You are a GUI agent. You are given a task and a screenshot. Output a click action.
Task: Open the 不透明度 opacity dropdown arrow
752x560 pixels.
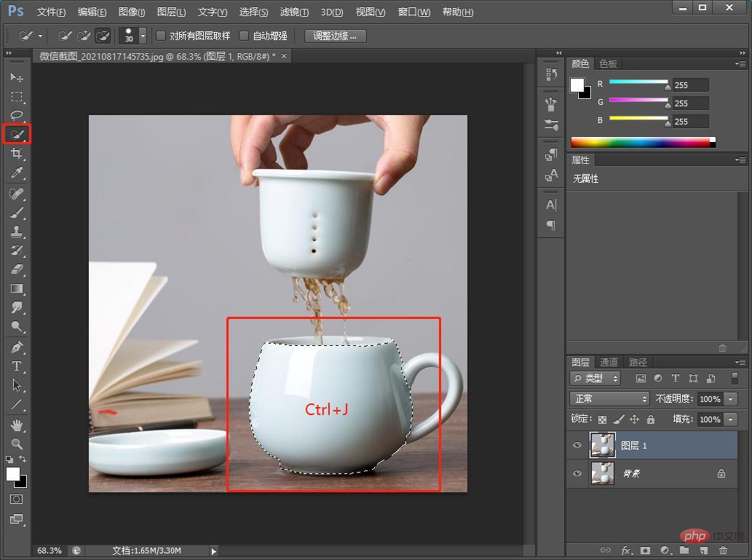(x=730, y=399)
